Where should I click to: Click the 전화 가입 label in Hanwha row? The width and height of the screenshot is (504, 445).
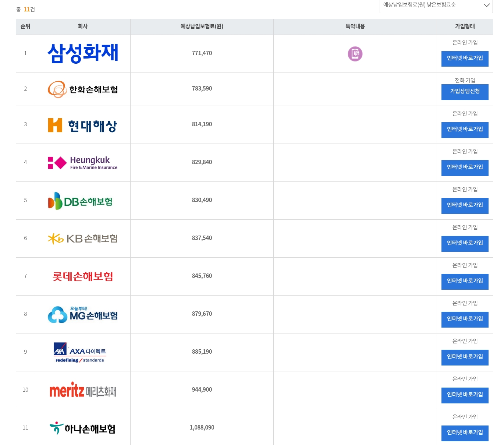465,80
